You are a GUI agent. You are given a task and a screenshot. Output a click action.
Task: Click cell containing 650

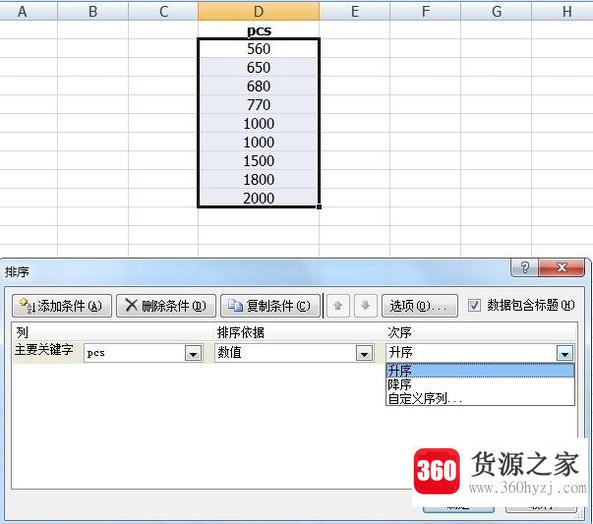(259, 67)
